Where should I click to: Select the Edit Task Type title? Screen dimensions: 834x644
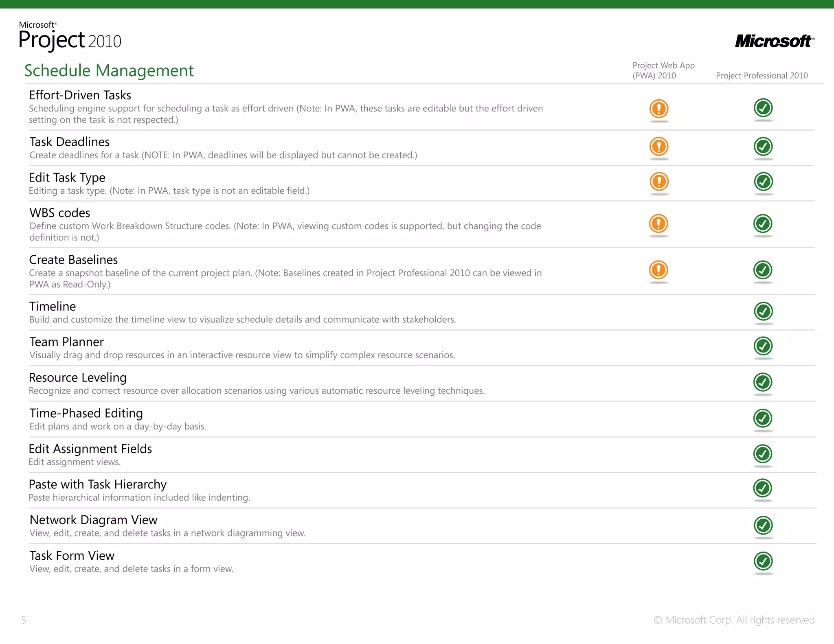pyautogui.click(x=67, y=178)
